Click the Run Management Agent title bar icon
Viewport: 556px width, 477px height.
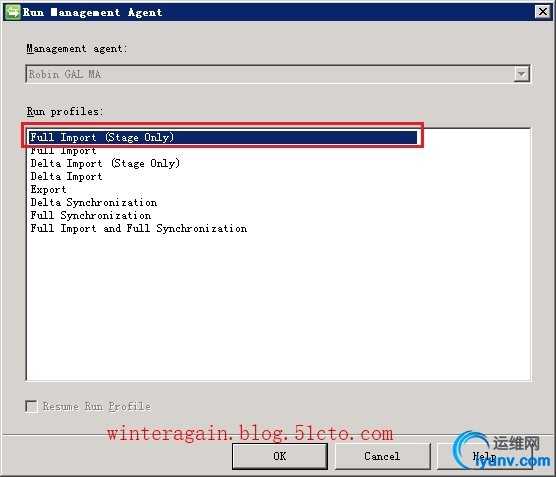[12, 12]
